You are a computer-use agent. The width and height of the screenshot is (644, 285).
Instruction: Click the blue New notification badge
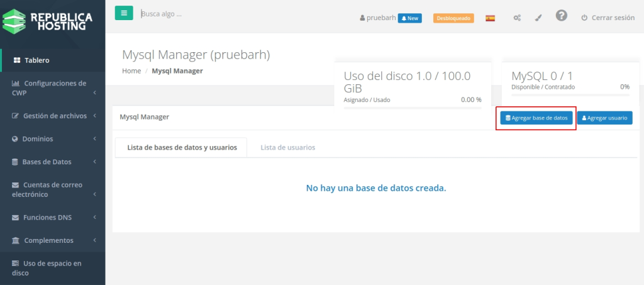409,18
